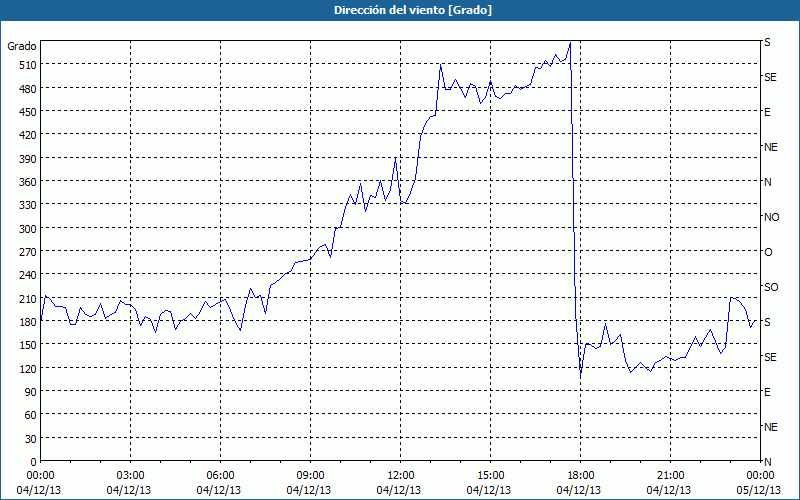Click the bottom 'N' compass label at 0
The image size is (800, 500).
[x=768, y=462]
